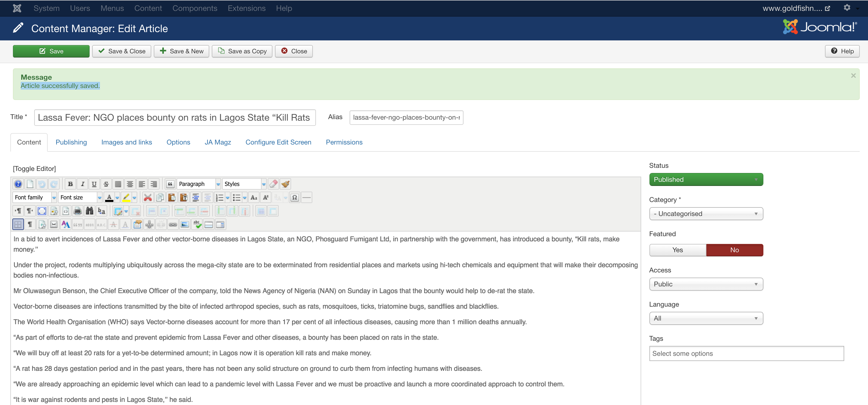Set Featured to Yes
This screenshot has width=868, height=405.
[x=678, y=250]
